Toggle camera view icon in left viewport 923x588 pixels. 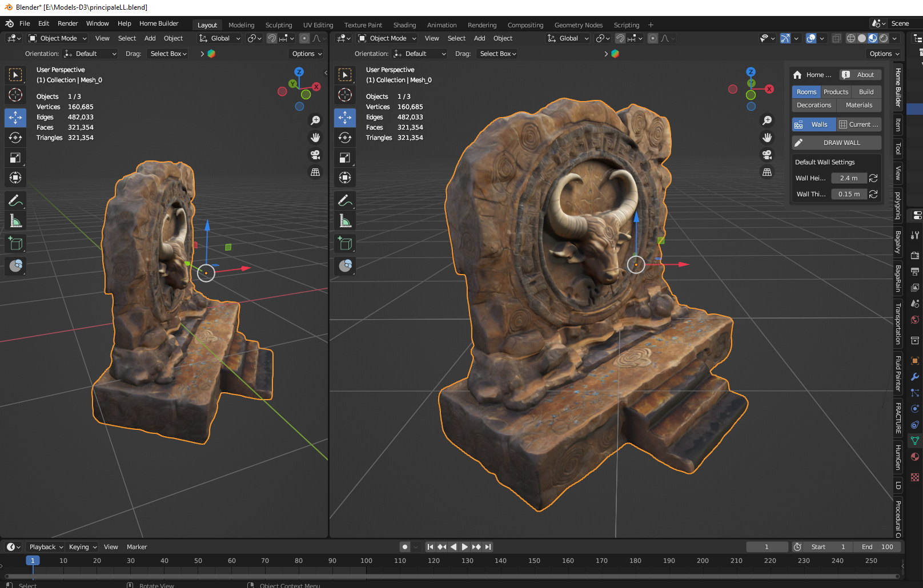pyautogui.click(x=315, y=155)
